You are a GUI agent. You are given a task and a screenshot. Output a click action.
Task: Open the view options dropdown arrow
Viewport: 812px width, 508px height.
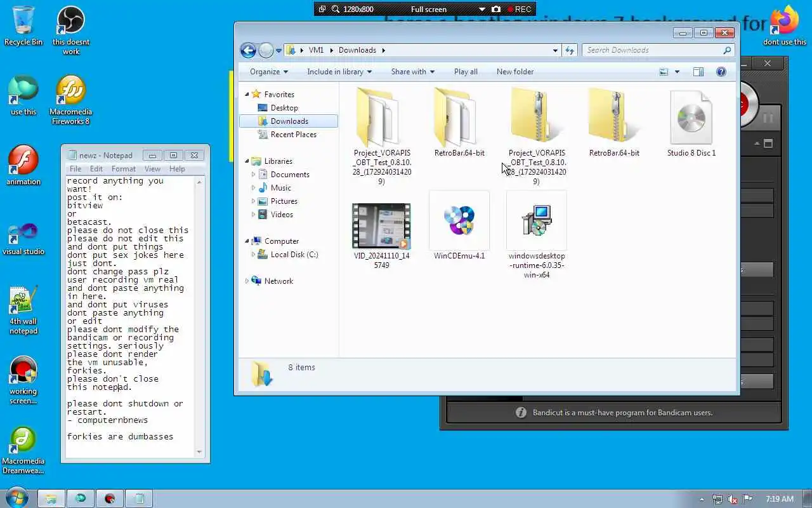pyautogui.click(x=677, y=72)
